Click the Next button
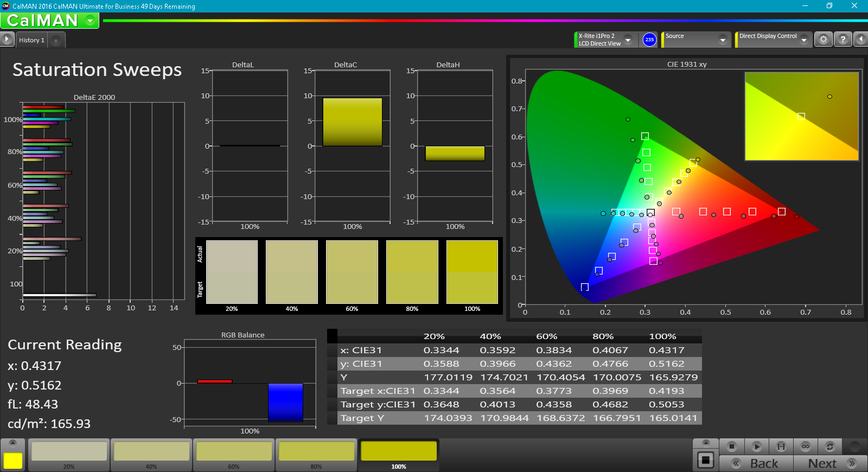 (830, 463)
